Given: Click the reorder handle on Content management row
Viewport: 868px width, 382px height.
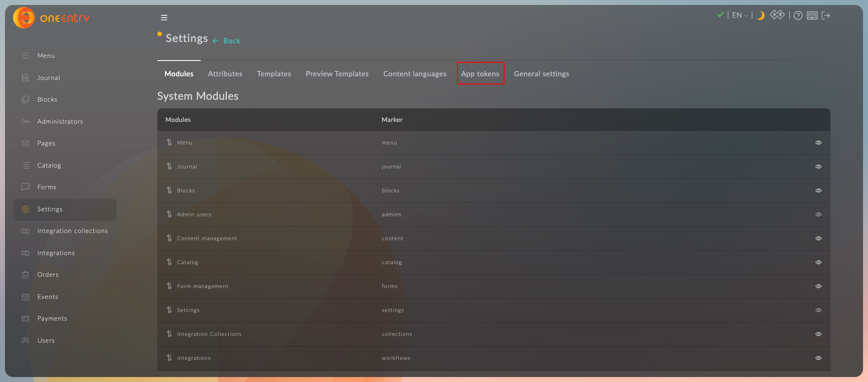Looking at the screenshot, I should coord(169,238).
